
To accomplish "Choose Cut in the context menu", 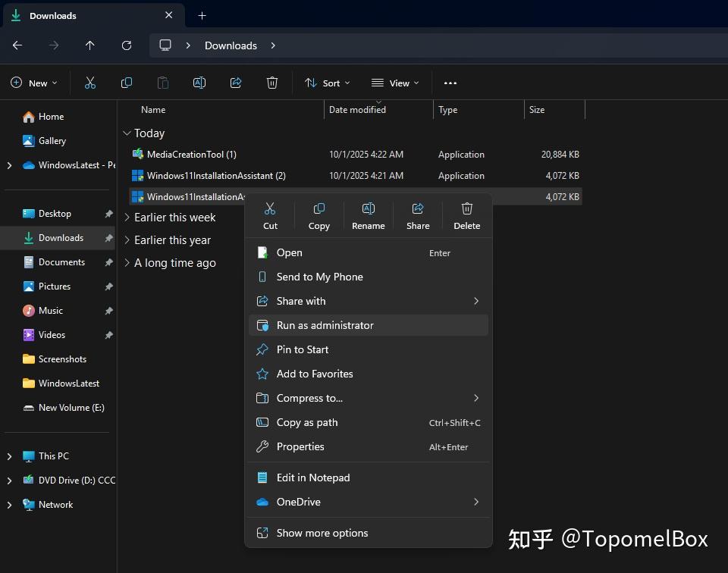I will (x=270, y=216).
